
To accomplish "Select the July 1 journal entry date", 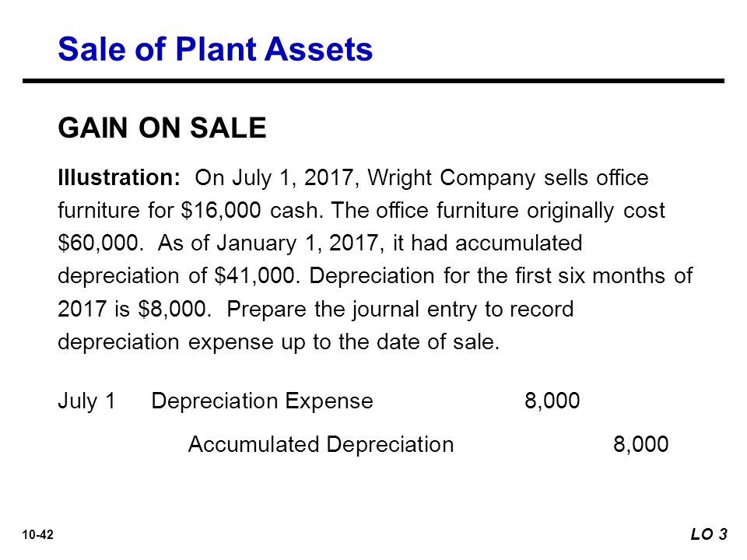I will (x=86, y=401).
